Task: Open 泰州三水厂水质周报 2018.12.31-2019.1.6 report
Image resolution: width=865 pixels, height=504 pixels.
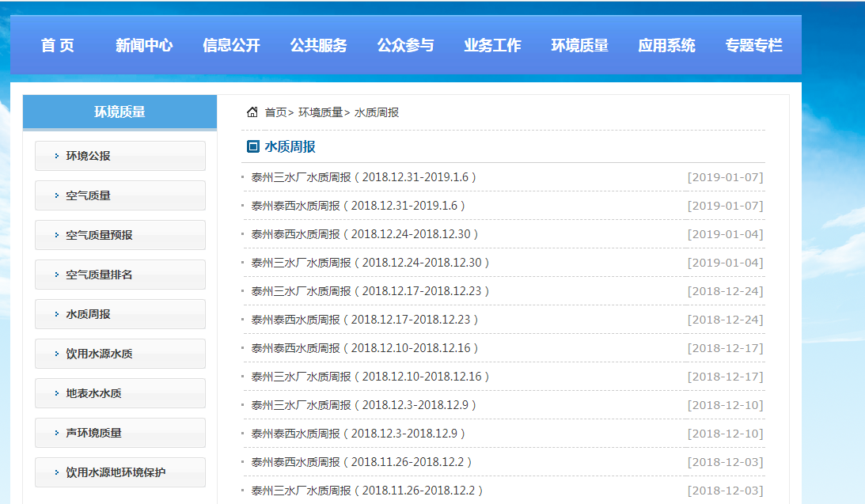Action: (x=364, y=177)
